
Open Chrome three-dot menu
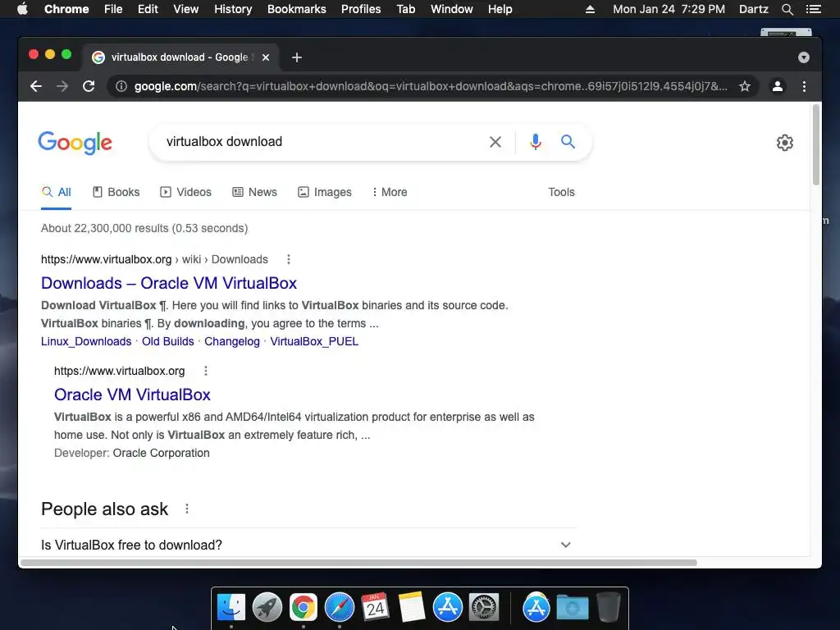804,86
